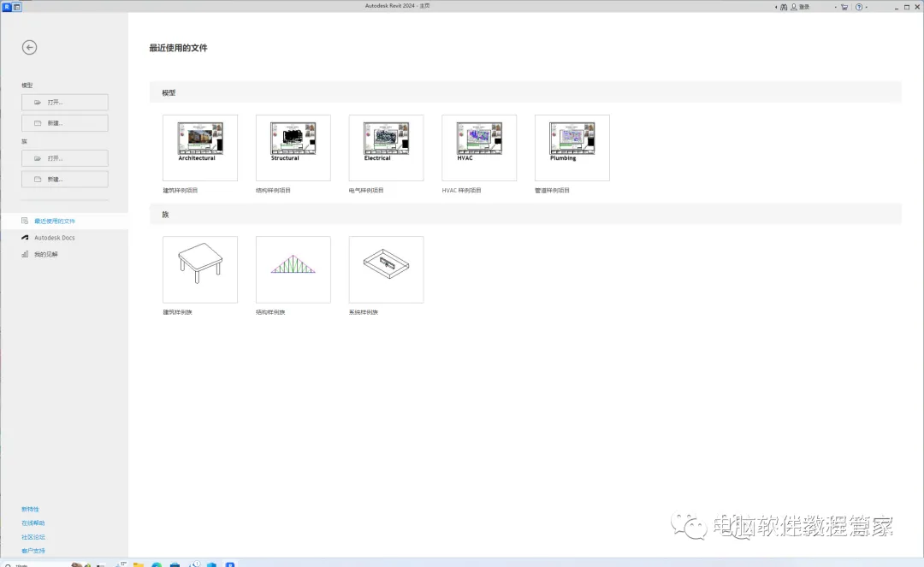The height and width of the screenshot is (567, 924).
Task: Open the binoculars search icon in title bar
Action: pyautogui.click(x=784, y=7)
